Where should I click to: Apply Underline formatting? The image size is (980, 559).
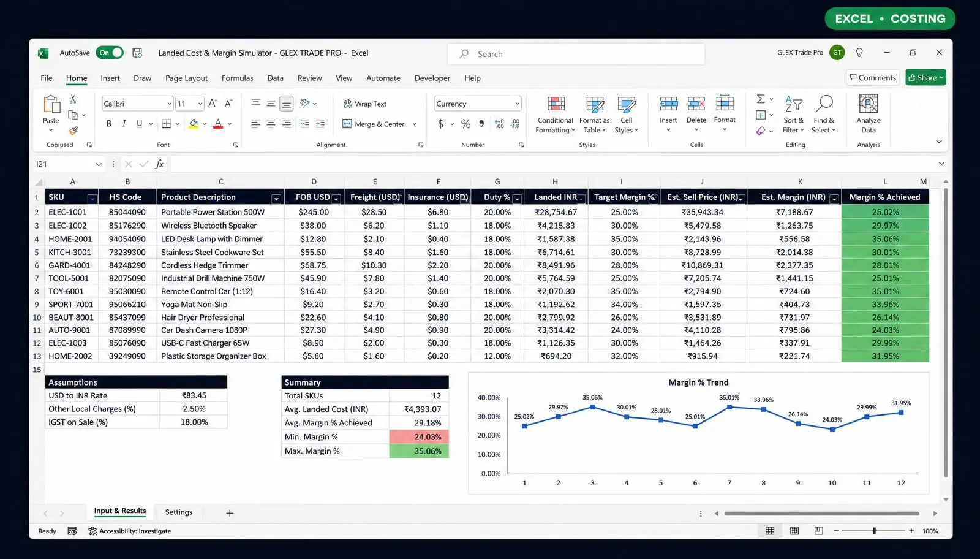(139, 124)
